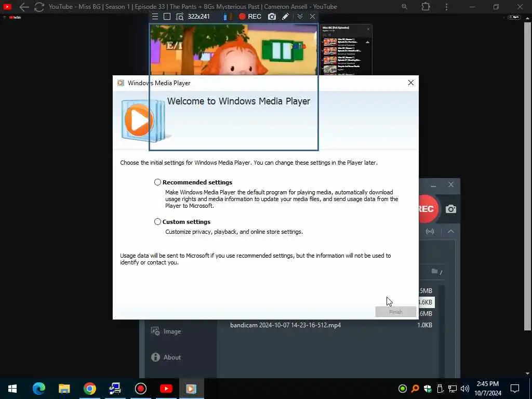Open network status tray icon
The height and width of the screenshot is (399, 532).
pyautogui.click(x=453, y=389)
